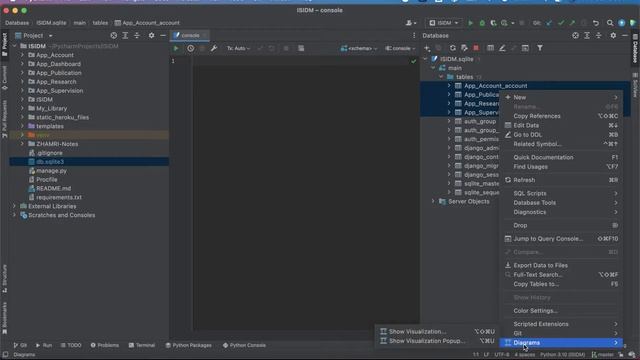Image resolution: width=640 pixels, height=360 pixels.
Task: Open the Terminal tool window
Action: (142, 345)
